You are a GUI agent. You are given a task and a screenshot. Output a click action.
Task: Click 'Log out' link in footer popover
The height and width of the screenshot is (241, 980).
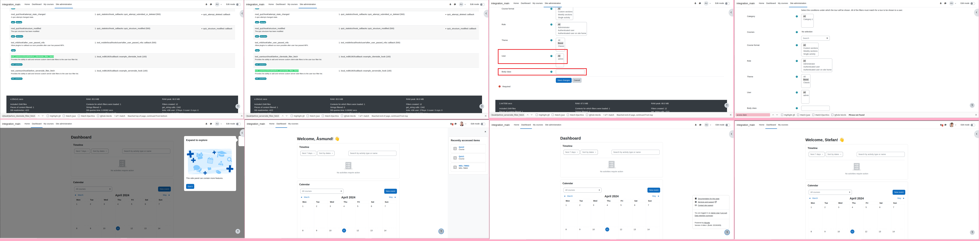tap(724, 213)
